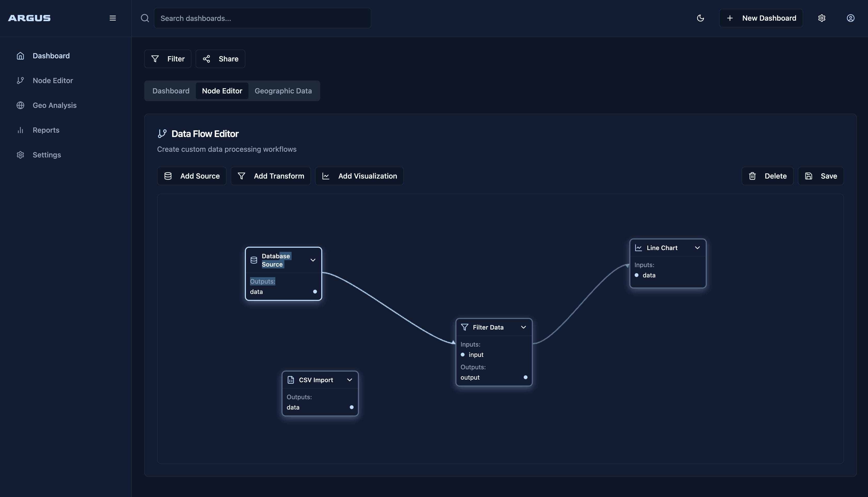Click 'Create custom data processing workflows' text
Screen dimensions: 868x497
[x=227, y=149]
